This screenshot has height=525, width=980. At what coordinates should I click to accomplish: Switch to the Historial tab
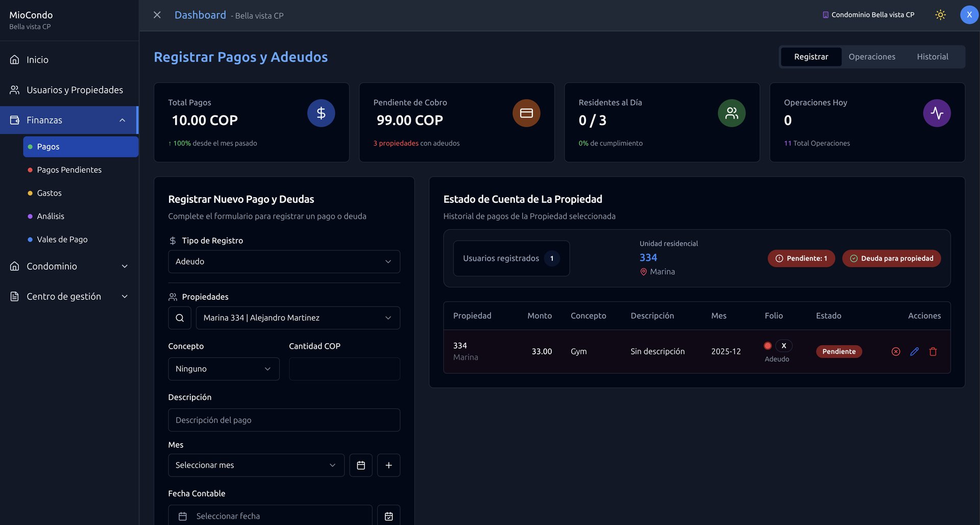point(933,57)
